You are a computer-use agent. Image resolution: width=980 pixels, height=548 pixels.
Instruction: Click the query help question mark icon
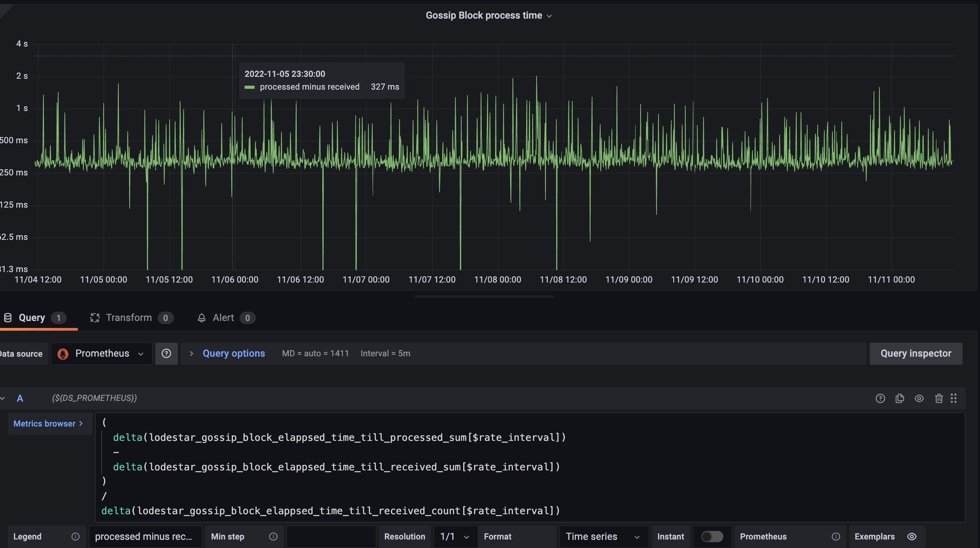point(880,398)
